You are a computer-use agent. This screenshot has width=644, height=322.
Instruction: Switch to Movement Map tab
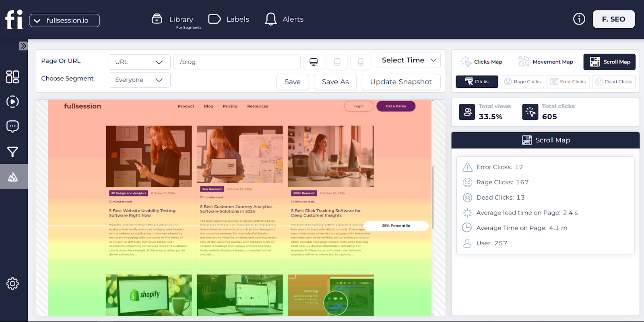(545, 62)
